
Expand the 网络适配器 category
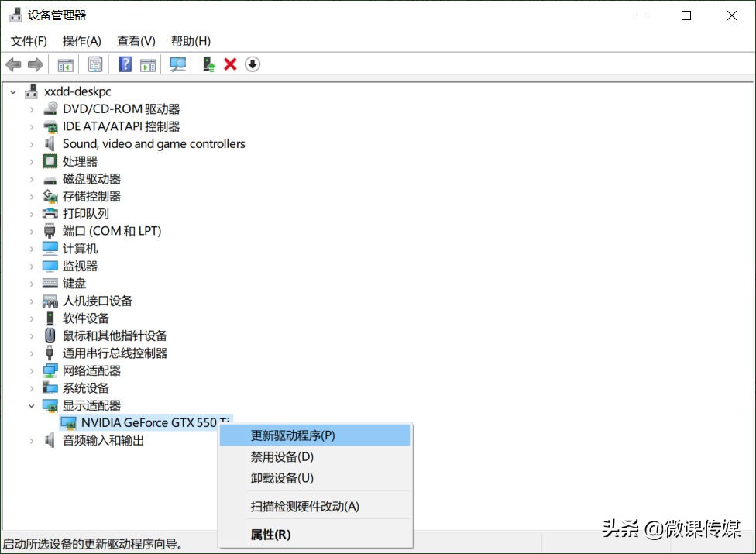[x=32, y=370]
